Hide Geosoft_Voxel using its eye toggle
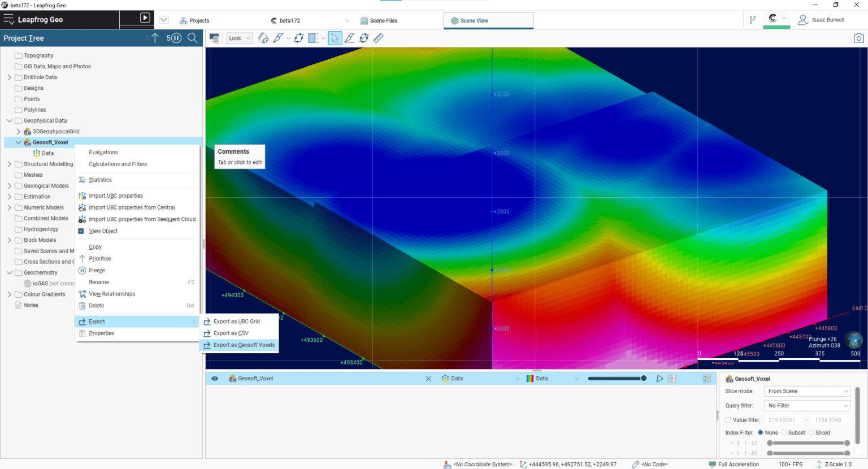This screenshot has width=868, height=469. coord(214,378)
